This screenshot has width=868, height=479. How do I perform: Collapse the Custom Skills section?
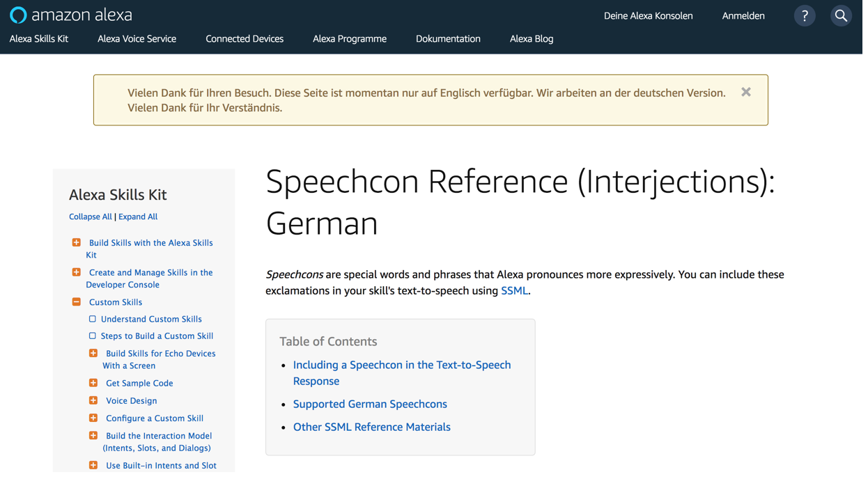pos(77,304)
